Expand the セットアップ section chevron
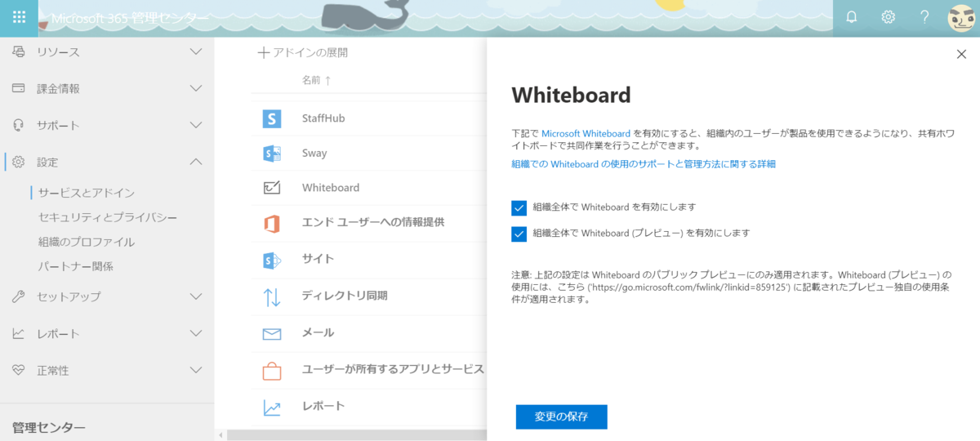This screenshot has width=980, height=441. [196, 296]
